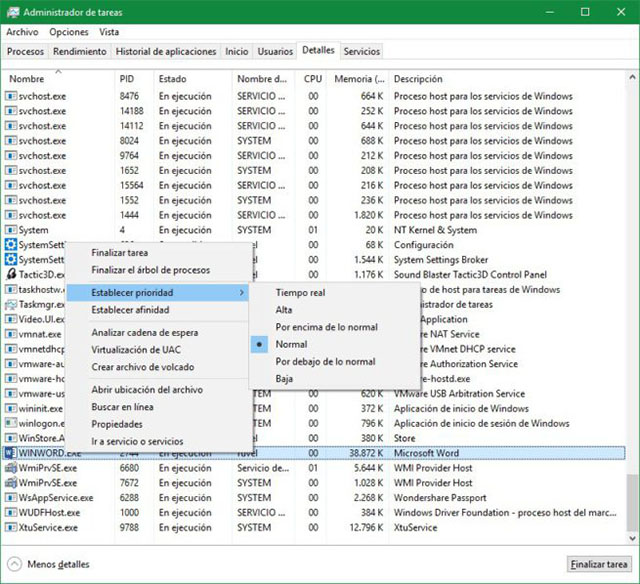Switch to the Procesos tab
This screenshot has width=640, height=584.
(25, 51)
